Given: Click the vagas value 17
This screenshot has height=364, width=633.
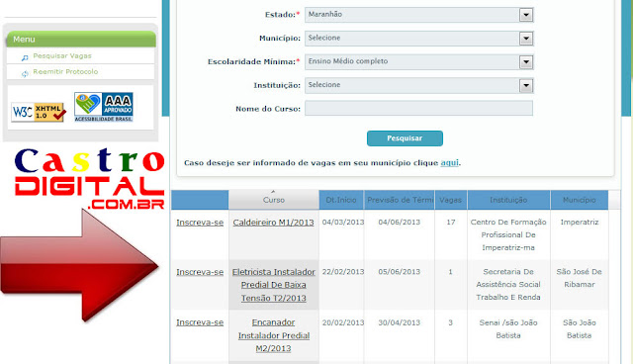Looking at the screenshot, I should point(451,222).
